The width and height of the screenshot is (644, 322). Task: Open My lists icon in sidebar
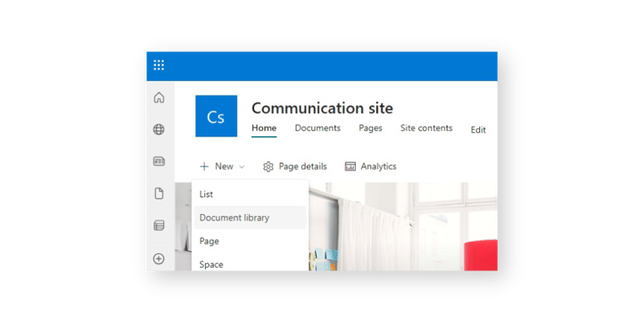click(159, 226)
